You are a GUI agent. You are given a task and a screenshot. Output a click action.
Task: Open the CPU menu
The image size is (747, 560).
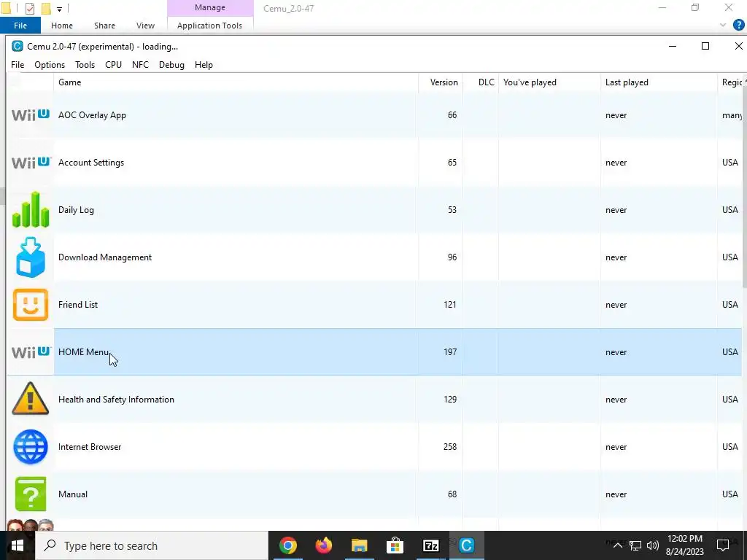tap(113, 65)
